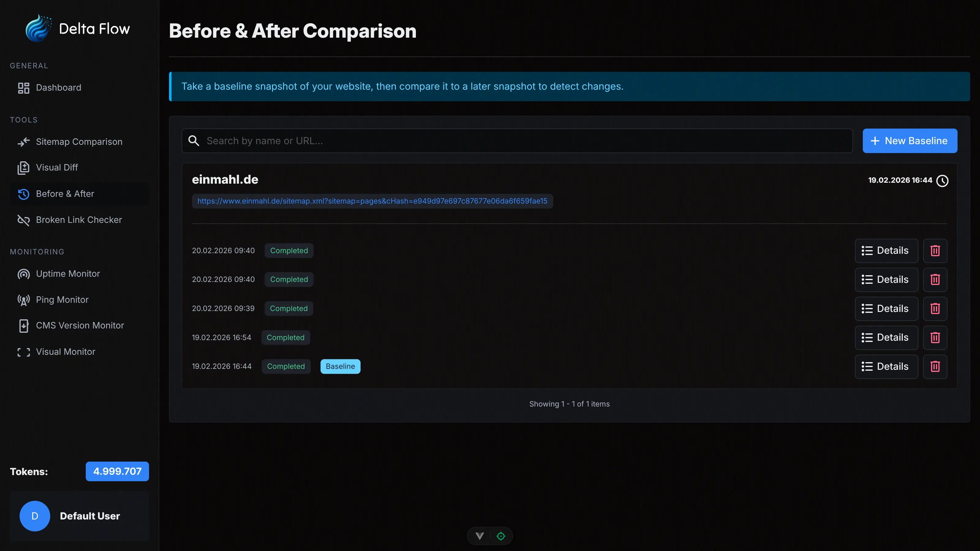Image resolution: width=980 pixels, height=551 pixels.
Task: Click the Before & After history icon
Action: (x=24, y=194)
